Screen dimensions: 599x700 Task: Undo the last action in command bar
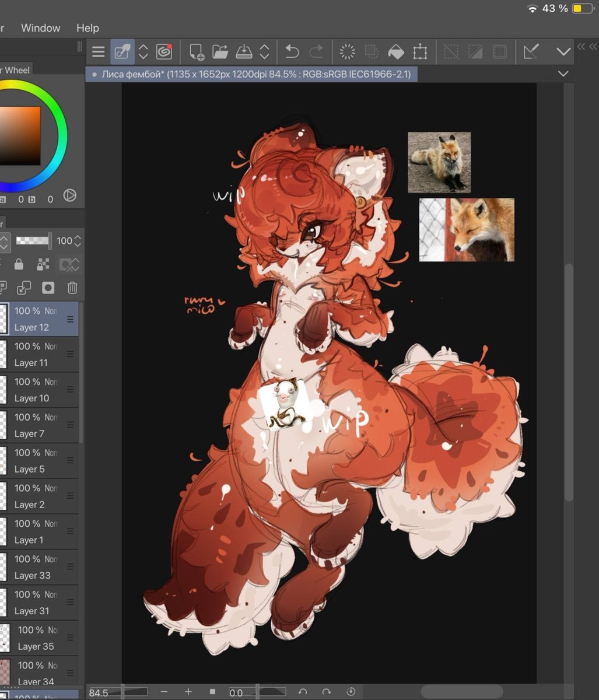(x=292, y=52)
